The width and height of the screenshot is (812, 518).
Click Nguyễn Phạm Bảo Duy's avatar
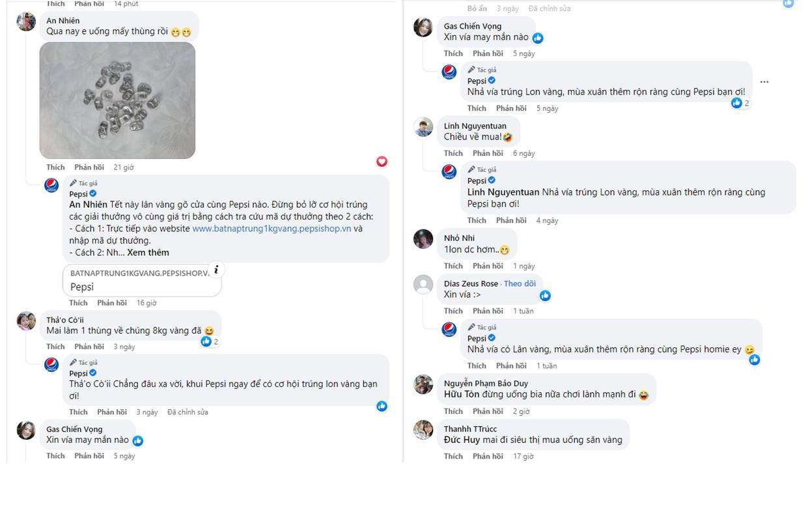click(423, 384)
